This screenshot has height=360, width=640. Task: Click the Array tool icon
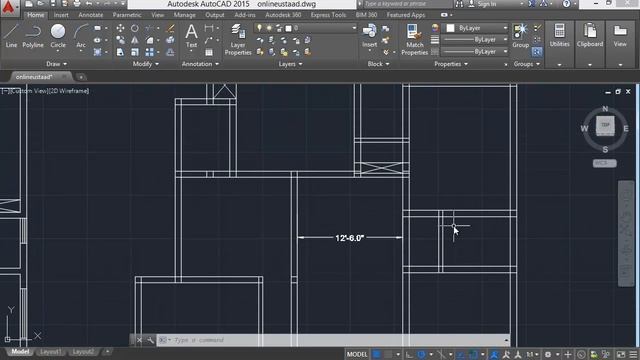pos(150,52)
